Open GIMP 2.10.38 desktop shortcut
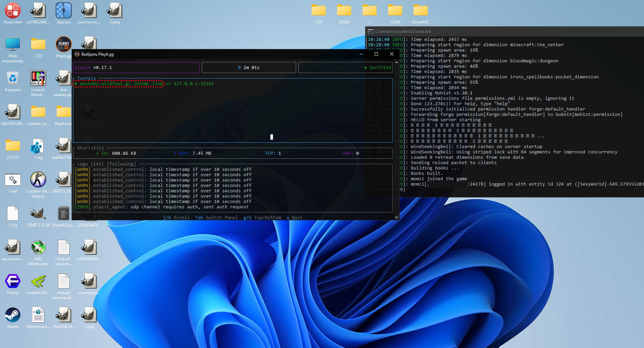 38,214
